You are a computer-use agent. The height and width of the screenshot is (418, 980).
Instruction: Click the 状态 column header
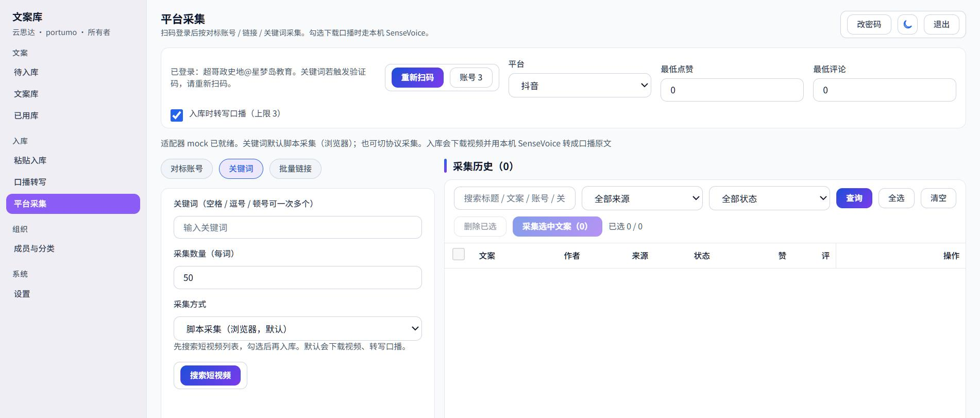pos(702,256)
